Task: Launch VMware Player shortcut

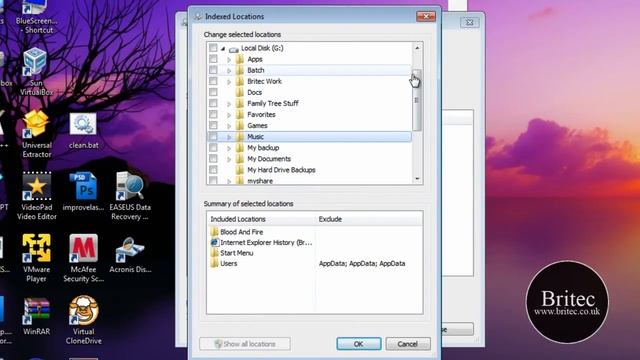Action: point(36,258)
